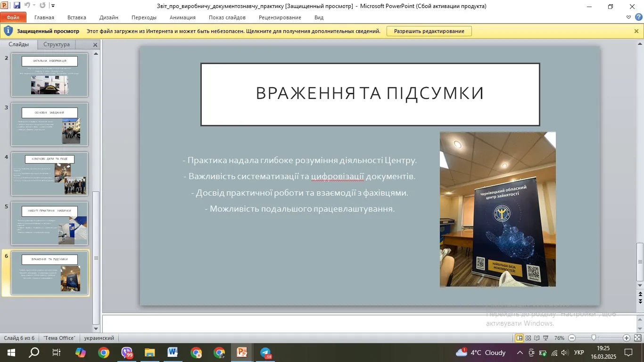Click the zoom out minus button
Screen dimensions: 644x362
tap(572, 338)
